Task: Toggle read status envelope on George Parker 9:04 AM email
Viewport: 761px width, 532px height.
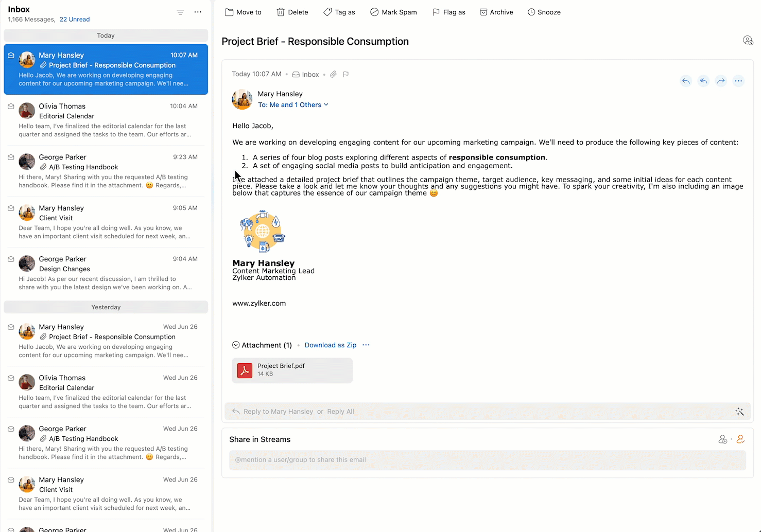Action: pyautogui.click(x=11, y=259)
